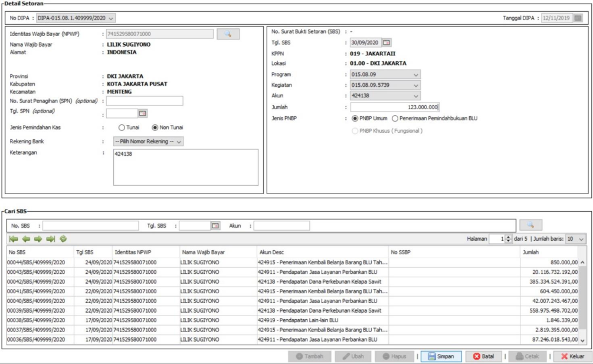The width and height of the screenshot is (593, 364).
Task: Jump to last page of SBS list
Action: [x=50, y=239]
